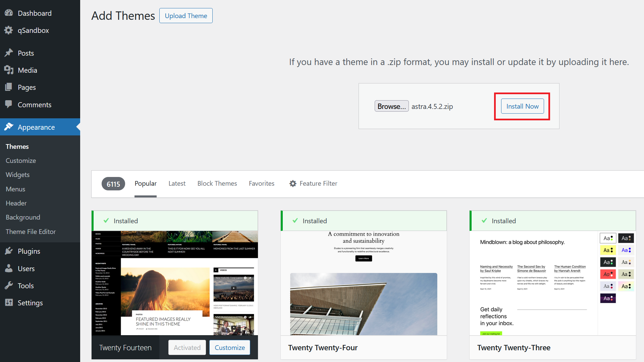Switch to the Popular tab
Image resolution: width=644 pixels, height=362 pixels.
point(146,184)
